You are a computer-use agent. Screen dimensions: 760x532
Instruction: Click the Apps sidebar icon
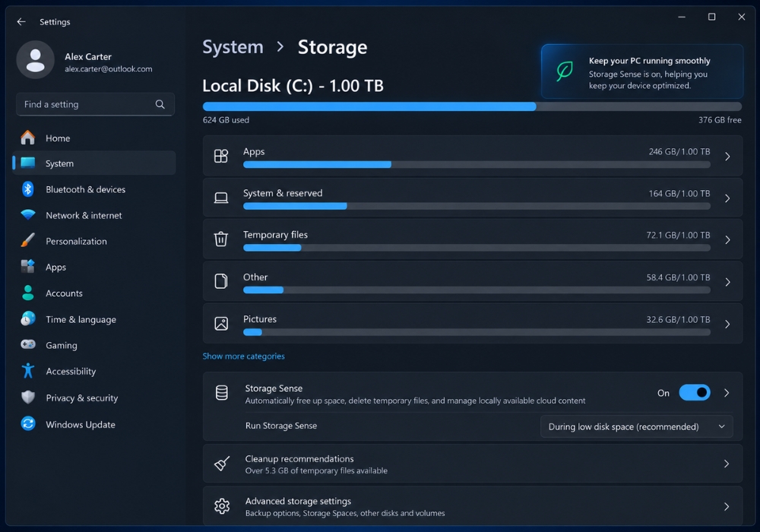pyautogui.click(x=27, y=267)
